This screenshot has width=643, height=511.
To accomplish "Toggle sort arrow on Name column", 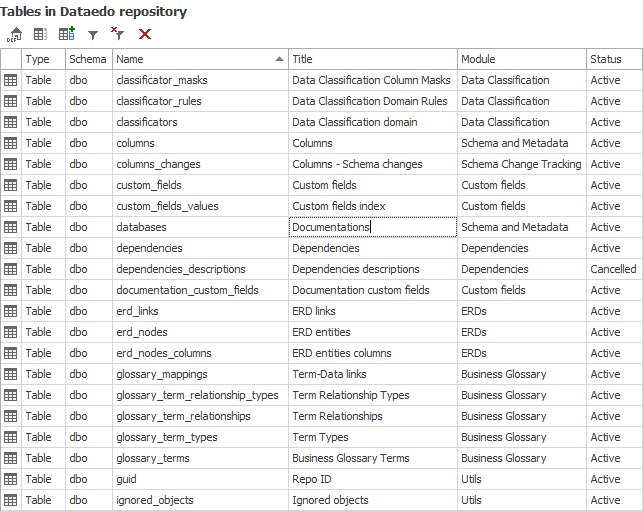I will click(x=278, y=60).
